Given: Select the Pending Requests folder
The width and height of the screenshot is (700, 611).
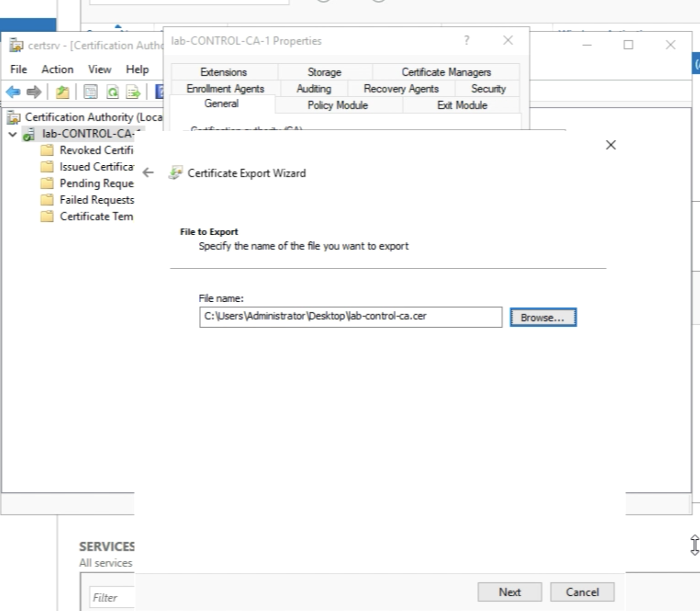Looking at the screenshot, I should tap(96, 183).
